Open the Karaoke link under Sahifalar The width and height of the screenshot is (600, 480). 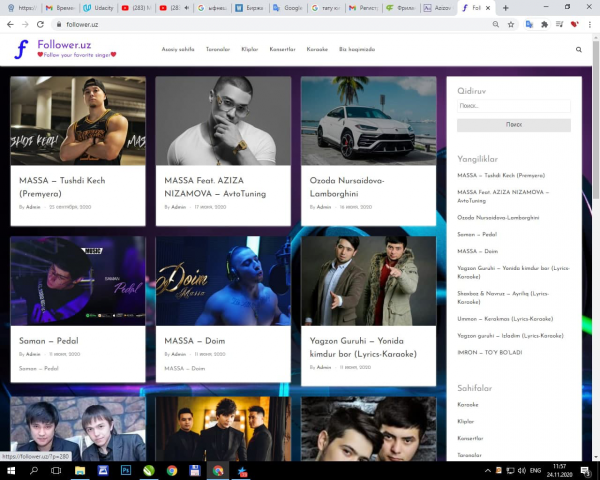click(x=468, y=405)
